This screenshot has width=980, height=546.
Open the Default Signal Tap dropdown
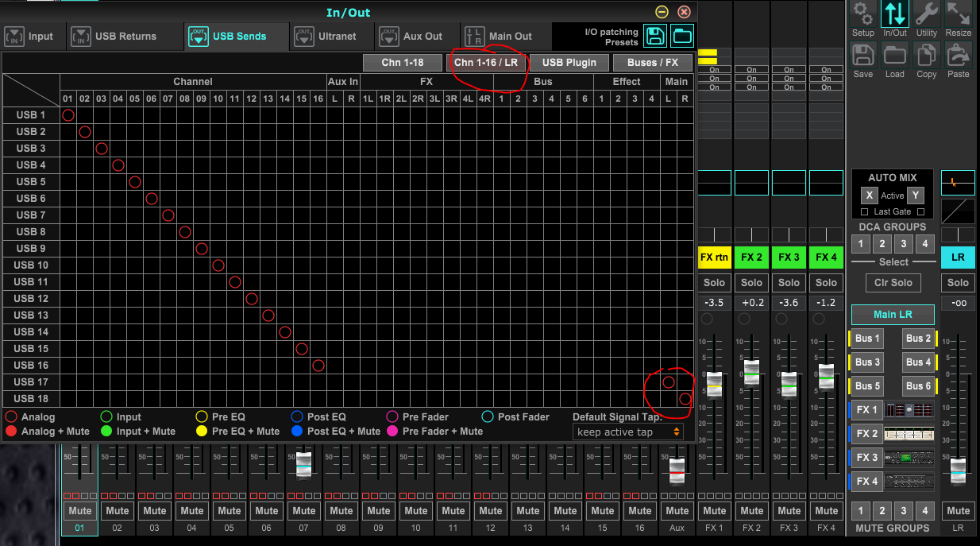pyautogui.click(x=627, y=432)
